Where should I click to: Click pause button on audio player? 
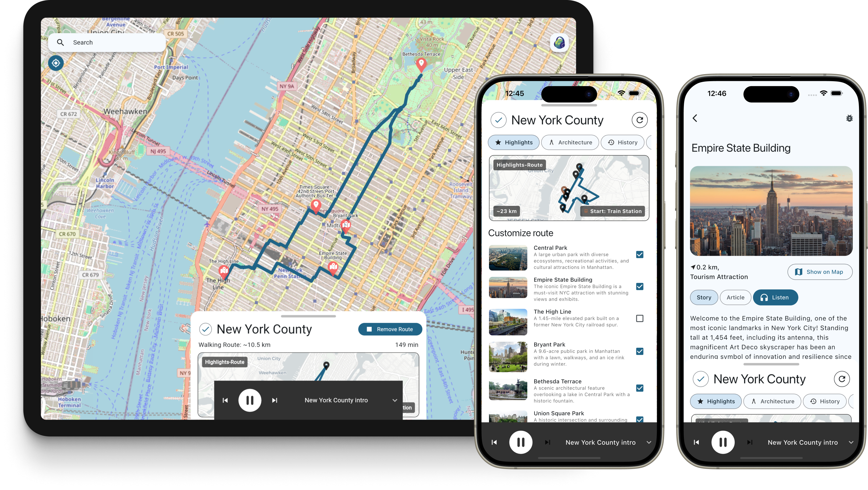(x=249, y=400)
